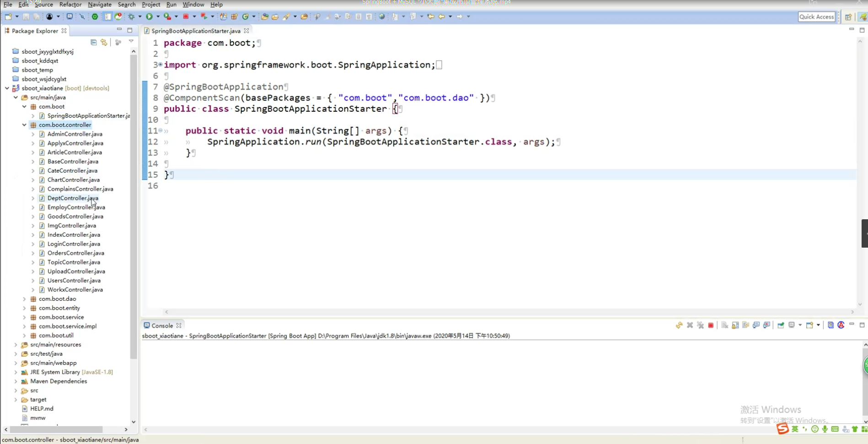Minimize the Package Explorer view
This screenshot has width=868, height=444.
[x=119, y=30]
